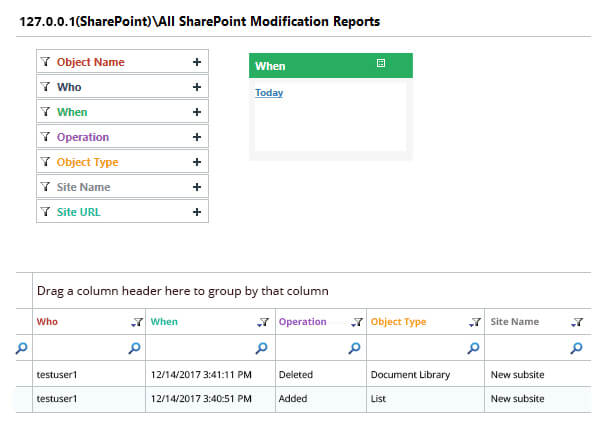The height and width of the screenshot is (430, 612).
Task: Select the Site URL filter label
Action: (x=79, y=212)
